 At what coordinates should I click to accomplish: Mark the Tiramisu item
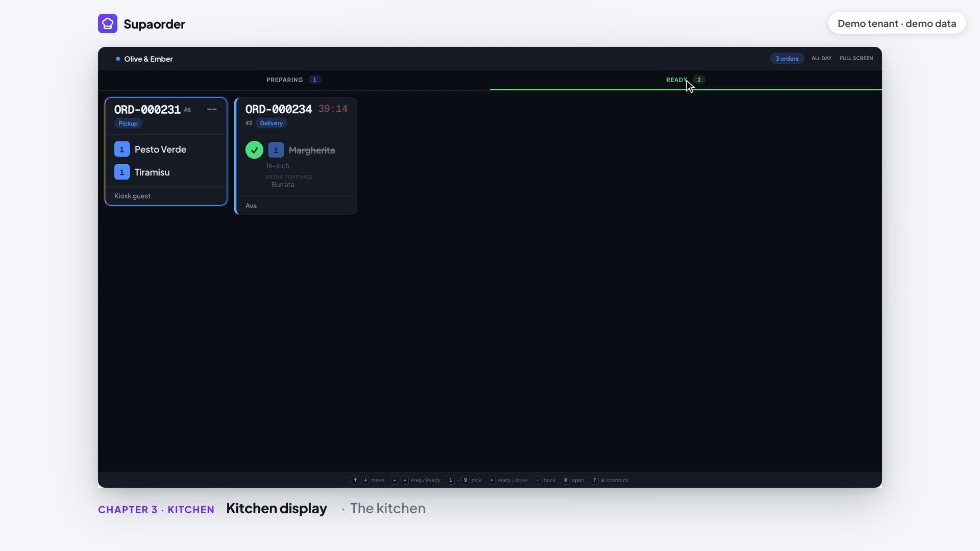(x=152, y=172)
